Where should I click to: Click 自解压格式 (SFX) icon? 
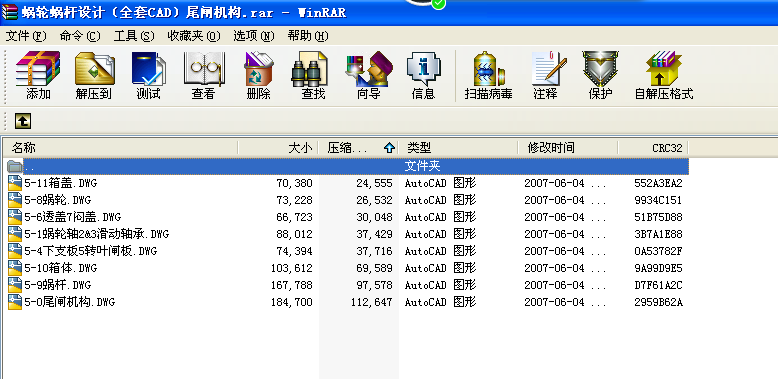[x=664, y=75]
